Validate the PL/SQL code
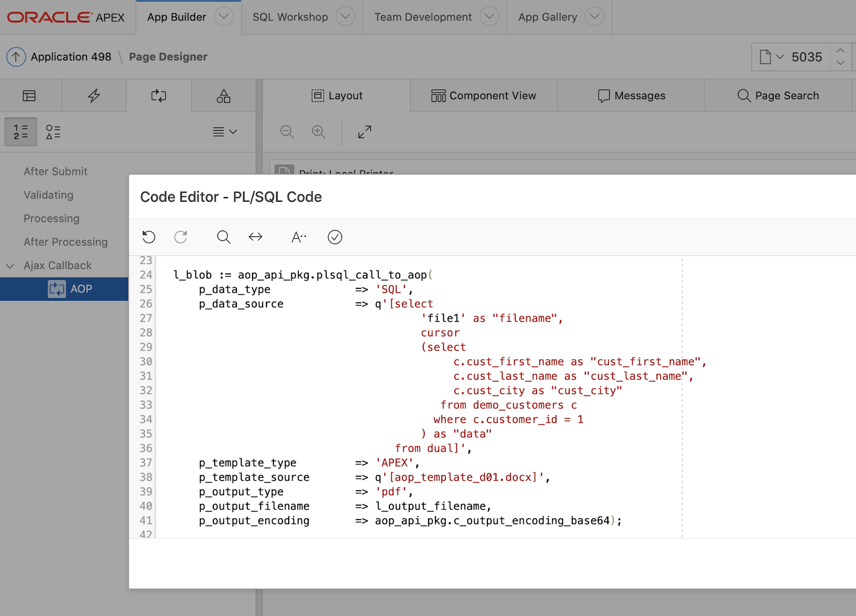 pyautogui.click(x=335, y=237)
